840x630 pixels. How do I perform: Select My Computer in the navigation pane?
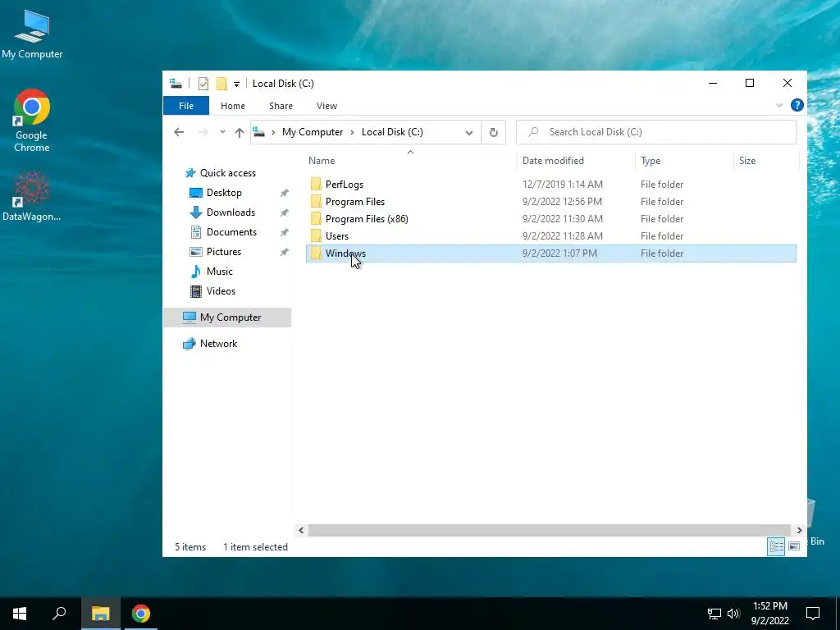pyautogui.click(x=227, y=317)
